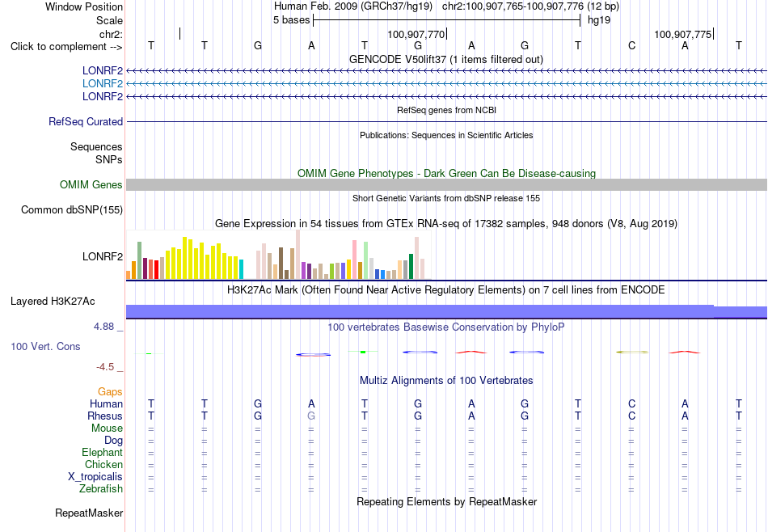The width and height of the screenshot is (768, 532).
Task: Click 'Human Feb. 2009 (GRCh37/hg19)' assembly text
Action: [x=353, y=6]
